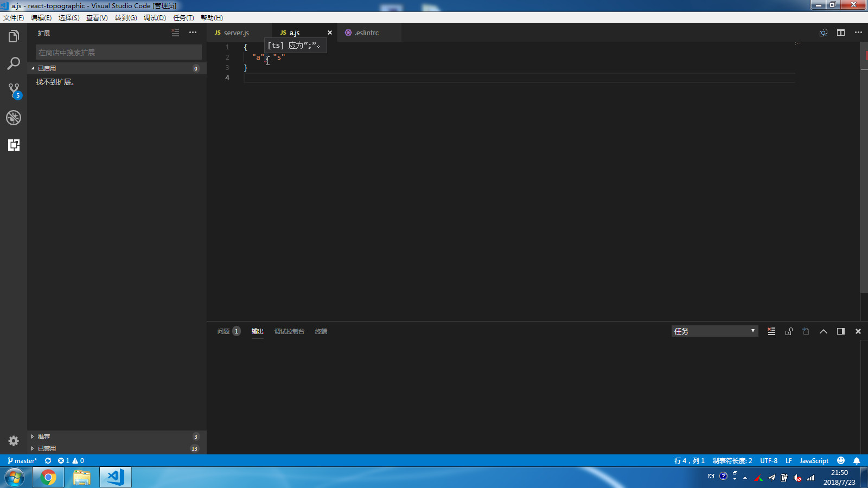Toggle lock scrolling in Output panel
Image resolution: width=868 pixels, height=488 pixels.
click(x=788, y=331)
